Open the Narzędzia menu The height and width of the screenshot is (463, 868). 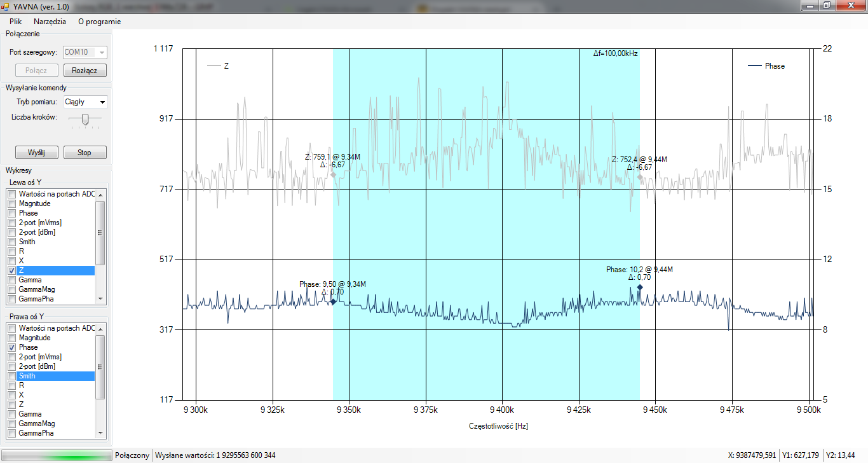[50, 21]
